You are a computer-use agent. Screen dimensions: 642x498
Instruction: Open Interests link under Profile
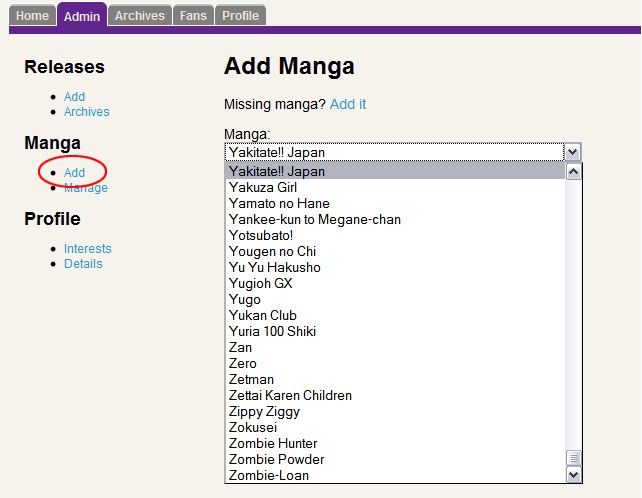pyautogui.click(x=88, y=249)
